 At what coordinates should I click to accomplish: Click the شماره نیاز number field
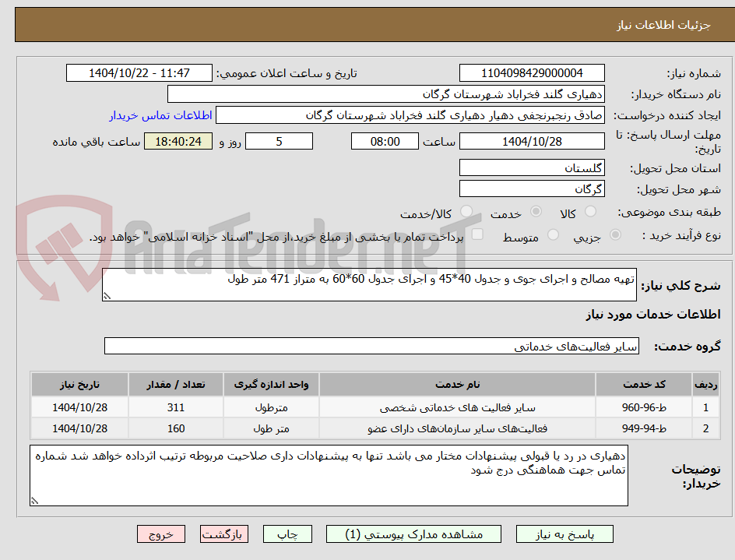click(532, 73)
